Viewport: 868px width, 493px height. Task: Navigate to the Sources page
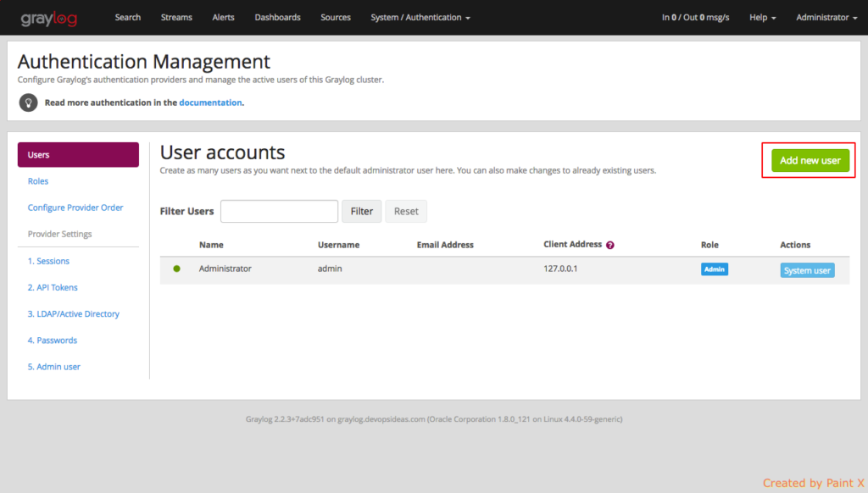coord(335,17)
